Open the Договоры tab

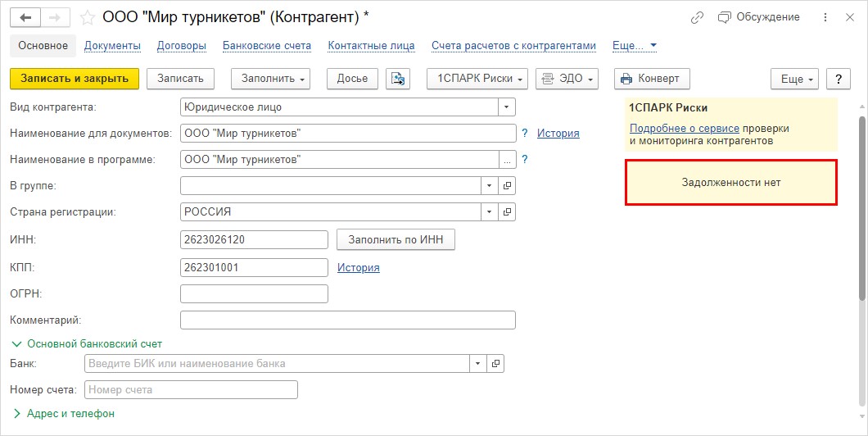[182, 45]
